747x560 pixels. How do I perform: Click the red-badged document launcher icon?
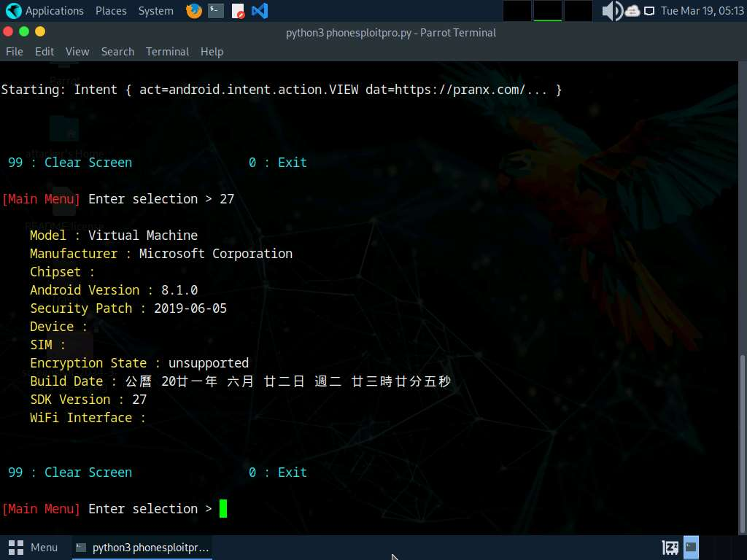pyautogui.click(x=238, y=11)
